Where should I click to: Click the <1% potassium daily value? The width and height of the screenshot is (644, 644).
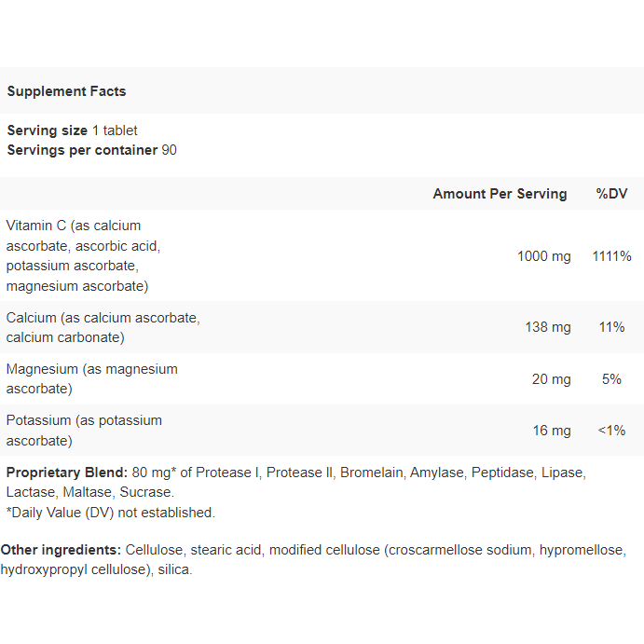[x=611, y=431]
